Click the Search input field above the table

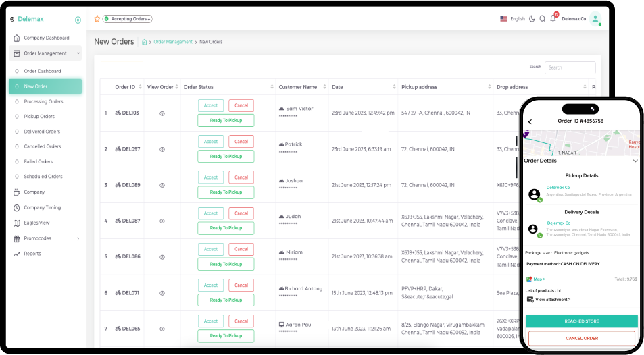570,67
